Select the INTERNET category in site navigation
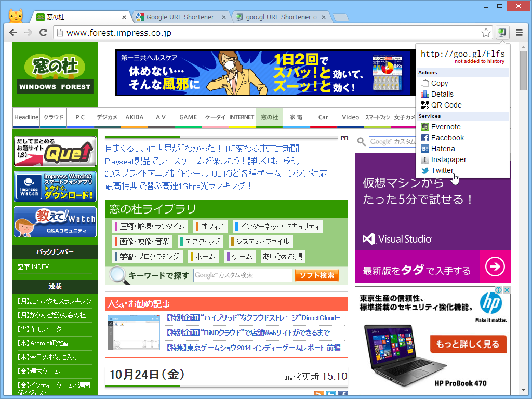532x399 pixels. [x=242, y=117]
